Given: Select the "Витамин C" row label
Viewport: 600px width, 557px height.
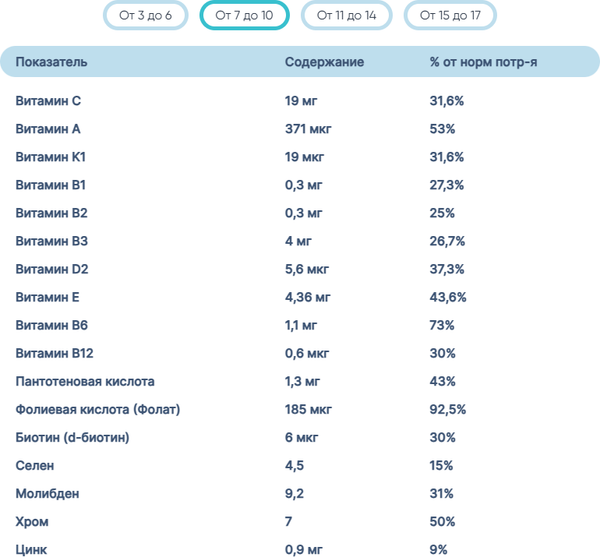Looking at the screenshot, I should click(49, 101).
